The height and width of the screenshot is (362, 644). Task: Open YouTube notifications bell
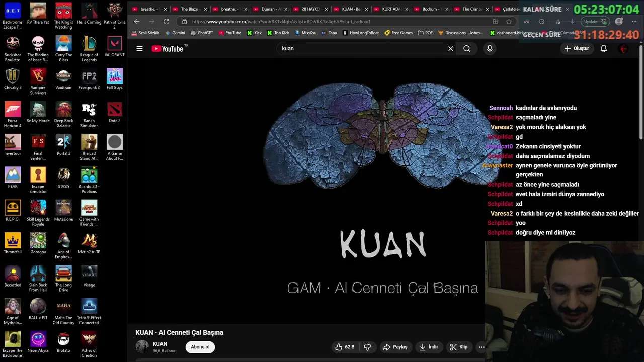click(604, 49)
